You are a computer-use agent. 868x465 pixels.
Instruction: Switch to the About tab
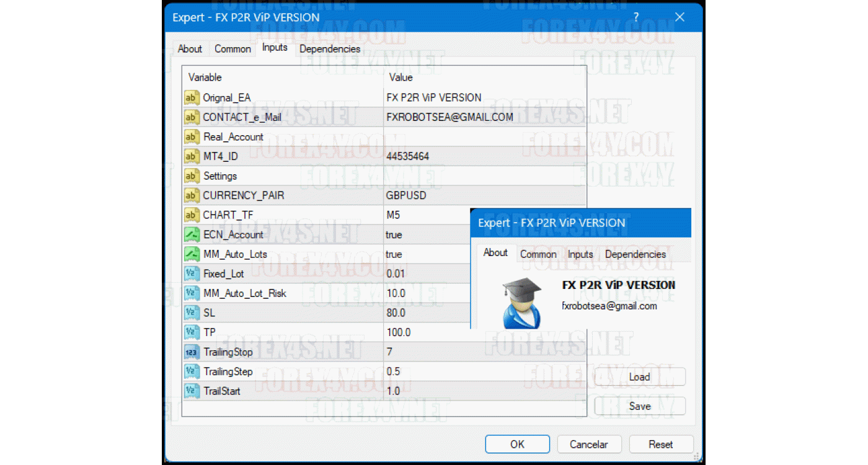[x=190, y=49]
